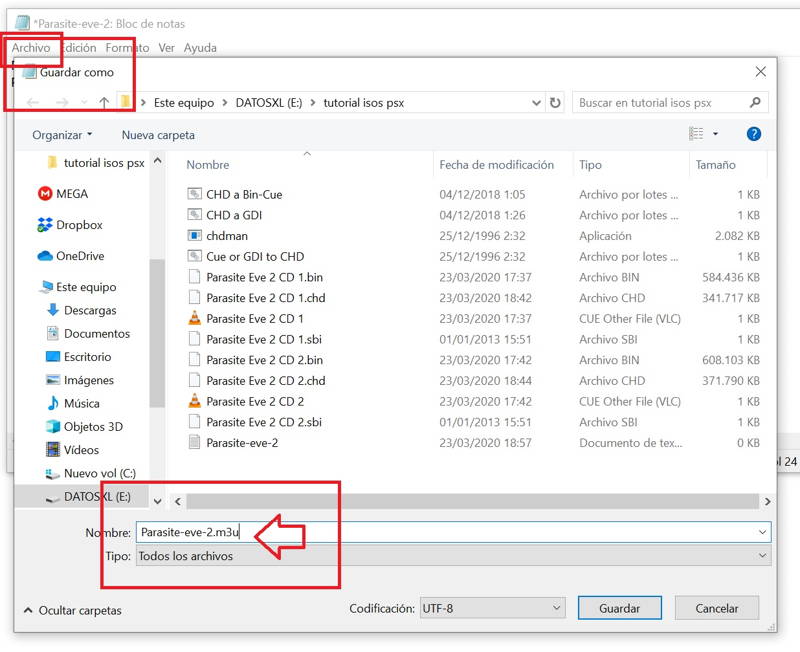The height and width of the screenshot is (652, 800).
Task: Open the Formato menu
Action: tap(127, 48)
